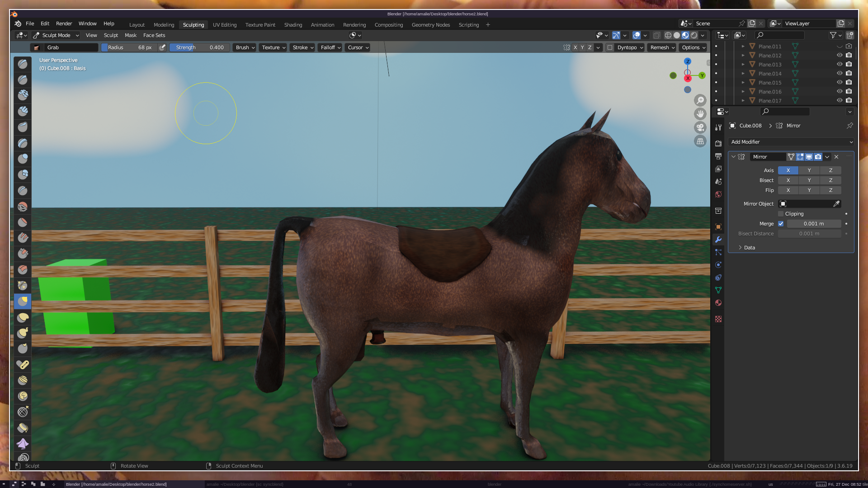The image size is (868, 488).
Task: Switch to the Shading workspace tab
Action: 293,25
